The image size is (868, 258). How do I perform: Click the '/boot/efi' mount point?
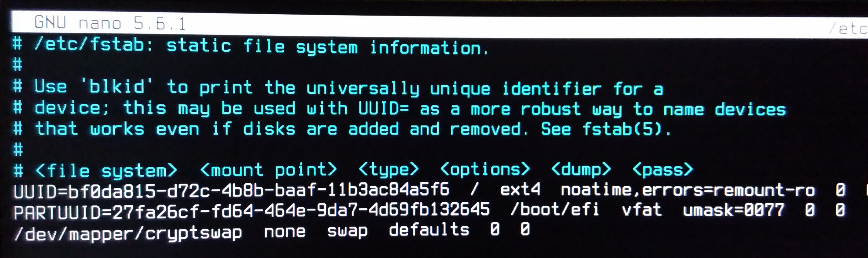coord(555,209)
